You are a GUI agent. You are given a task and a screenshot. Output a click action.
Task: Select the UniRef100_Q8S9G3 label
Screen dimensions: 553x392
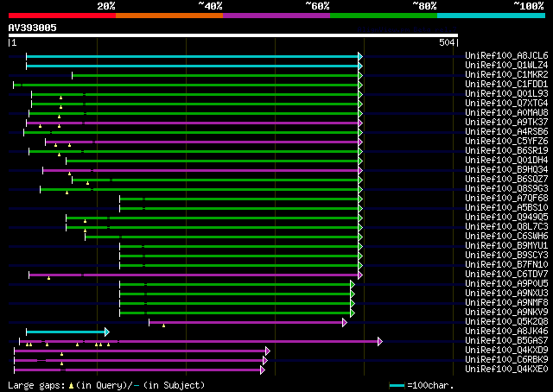(506, 189)
